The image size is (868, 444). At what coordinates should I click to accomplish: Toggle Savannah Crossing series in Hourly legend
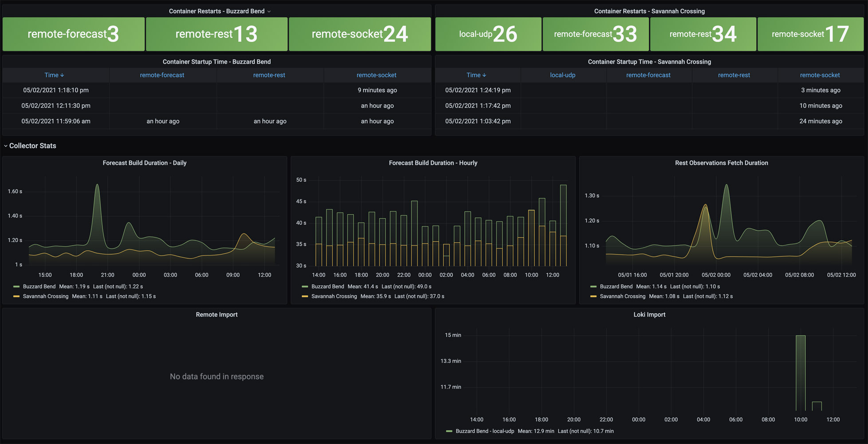[334, 296]
